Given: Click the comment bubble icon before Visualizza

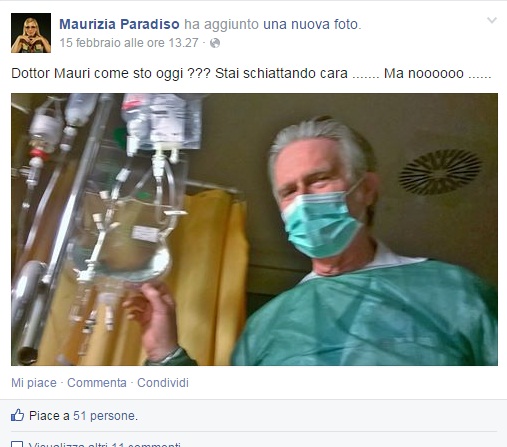Looking at the screenshot, I should tap(17, 444).
